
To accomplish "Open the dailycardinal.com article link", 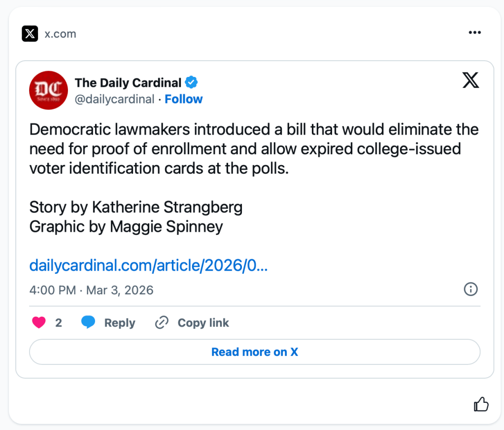I will tap(148, 265).
